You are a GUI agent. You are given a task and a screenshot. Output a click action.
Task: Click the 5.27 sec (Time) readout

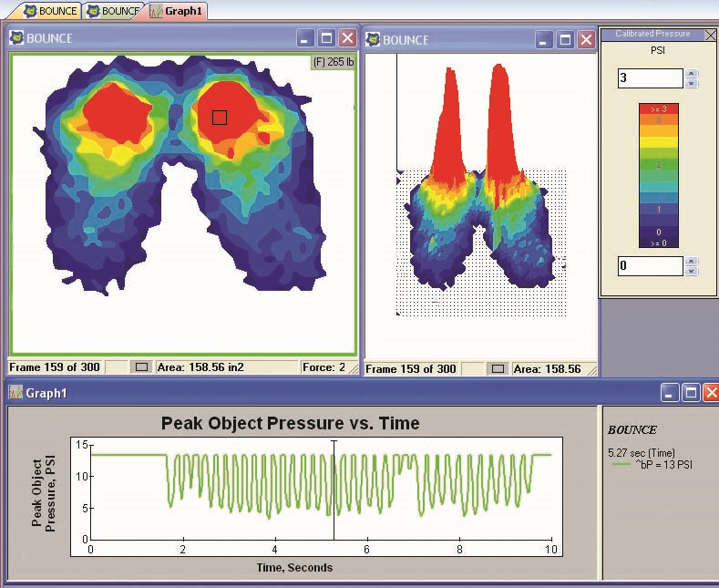[642, 453]
